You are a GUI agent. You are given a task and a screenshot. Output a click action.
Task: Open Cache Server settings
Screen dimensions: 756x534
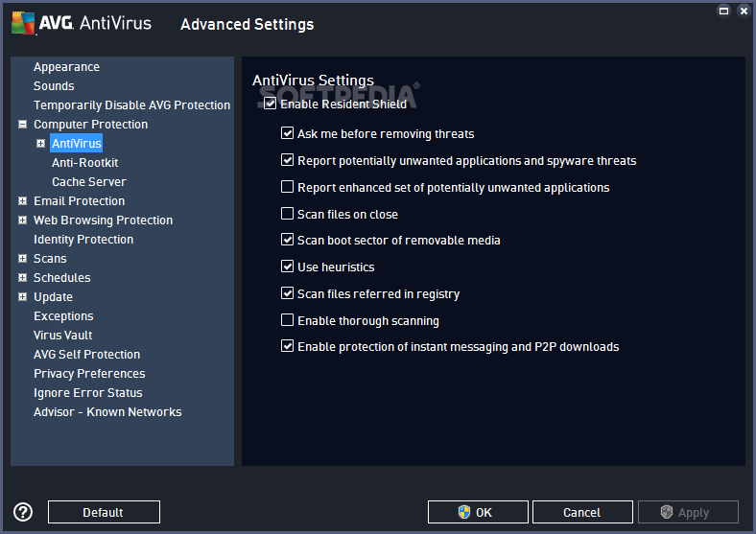(x=89, y=182)
